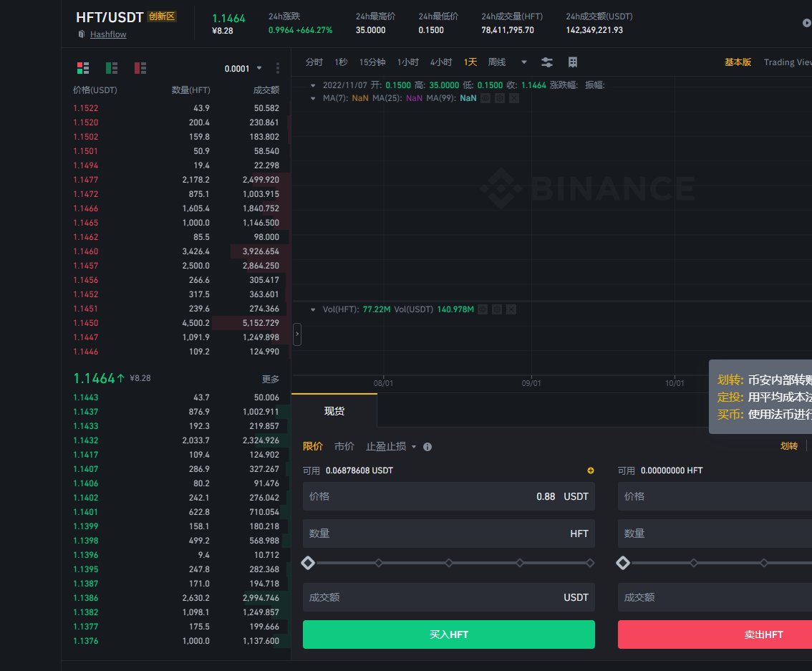Click the buy slider start handle

pyautogui.click(x=308, y=563)
